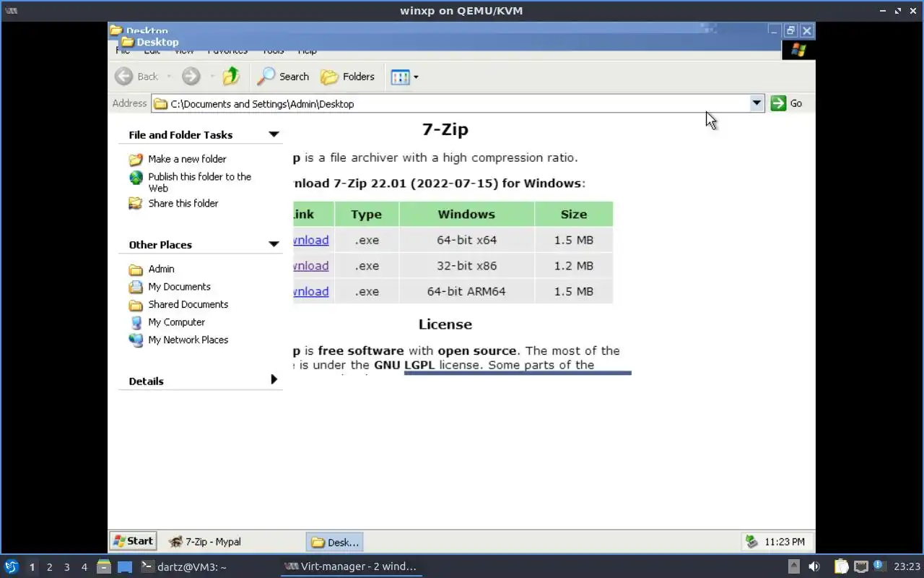Open My Network Places
924x578 pixels.
(x=188, y=340)
